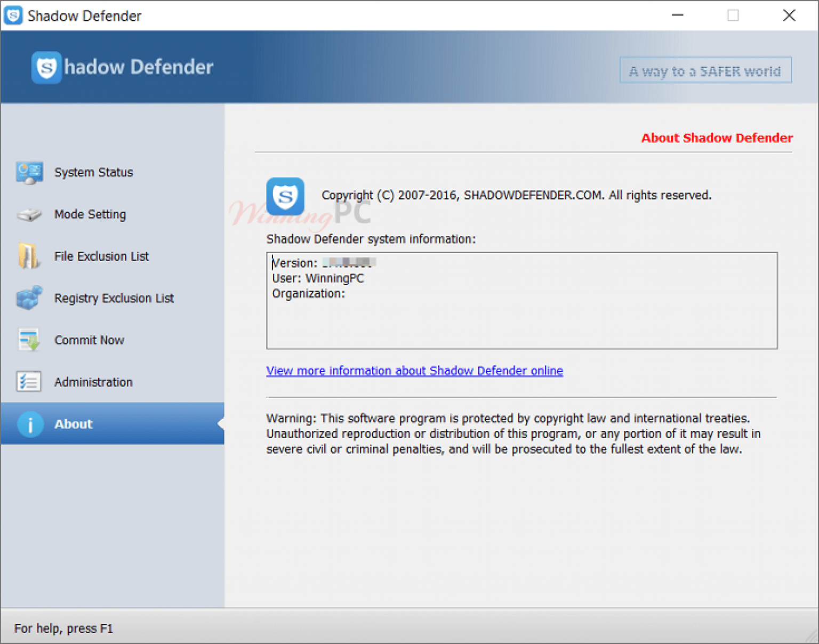The image size is (819, 644).
Task: Click the About Shadow Defender heading
Action: point(716,138)
